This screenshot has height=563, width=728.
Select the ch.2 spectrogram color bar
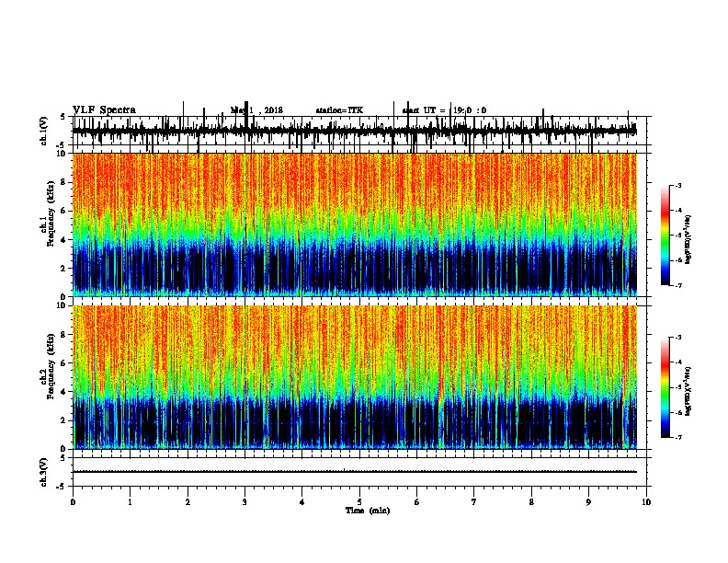point(665,387)
